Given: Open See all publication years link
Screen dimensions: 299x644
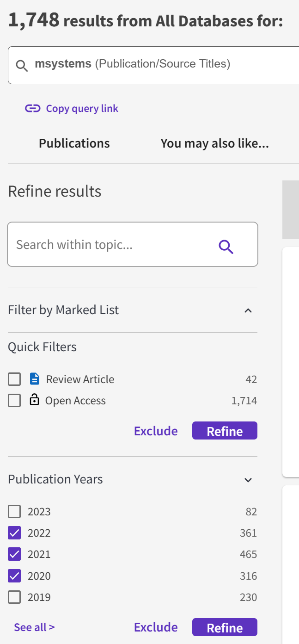Looking at the screenshot, I should click(34, 627).
